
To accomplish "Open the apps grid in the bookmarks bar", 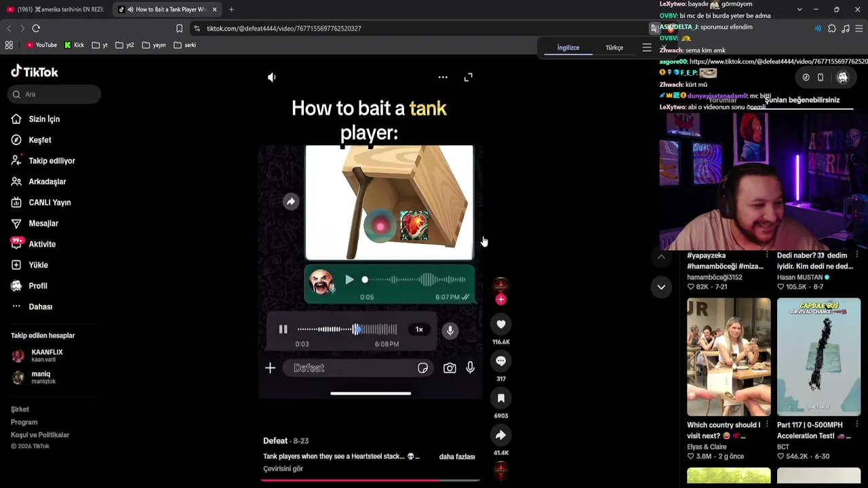I will [9, 45].
